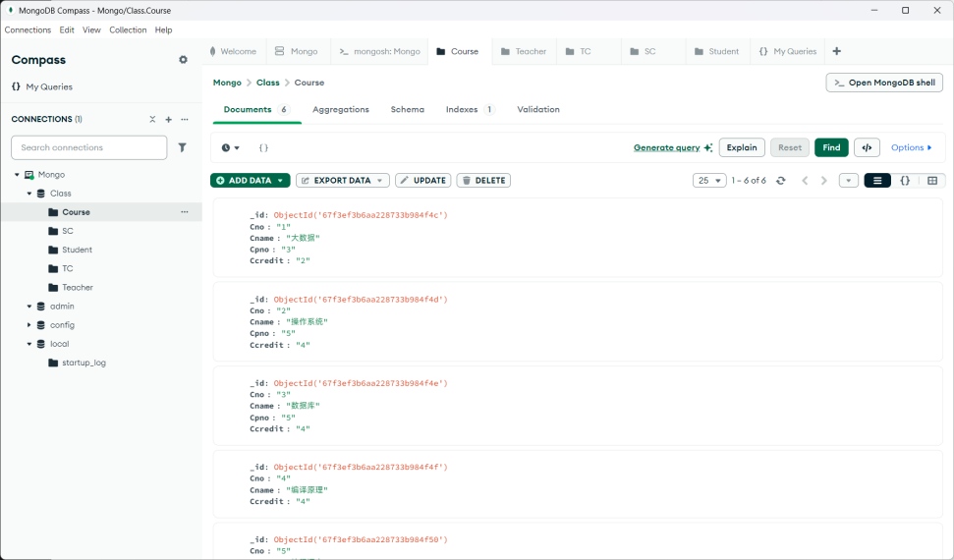Open documents per page dropdown 25

pos(709,181)
